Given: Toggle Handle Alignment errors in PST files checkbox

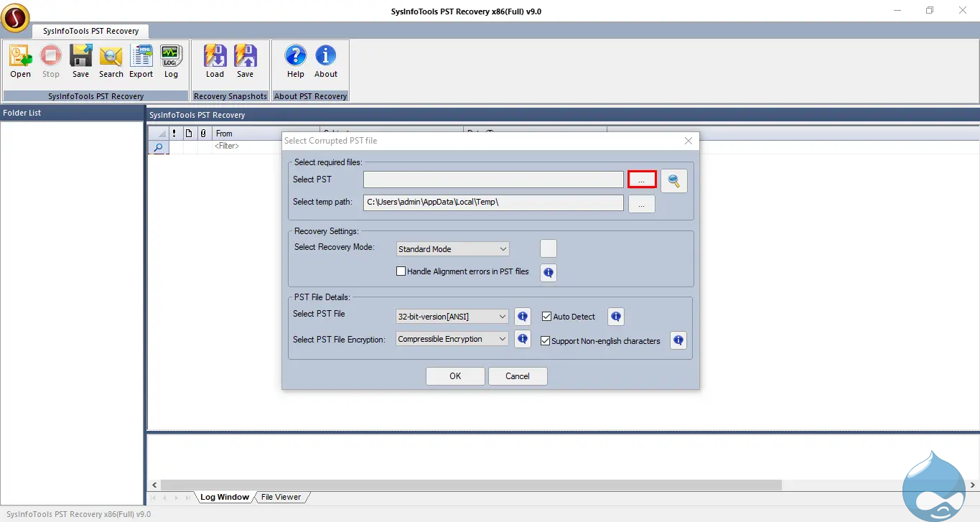Looking at the screenshot, I should pyautogui.click(x=401, y=271).
